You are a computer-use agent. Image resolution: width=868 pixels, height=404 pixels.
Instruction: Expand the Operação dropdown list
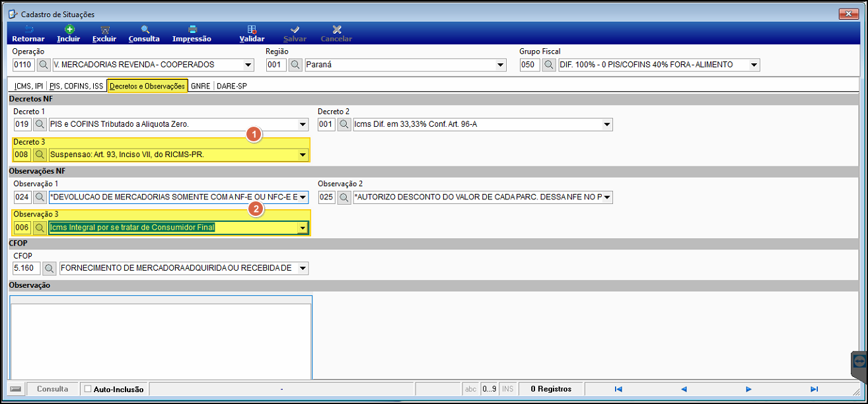pyautogui.click(x=248, y=65)
